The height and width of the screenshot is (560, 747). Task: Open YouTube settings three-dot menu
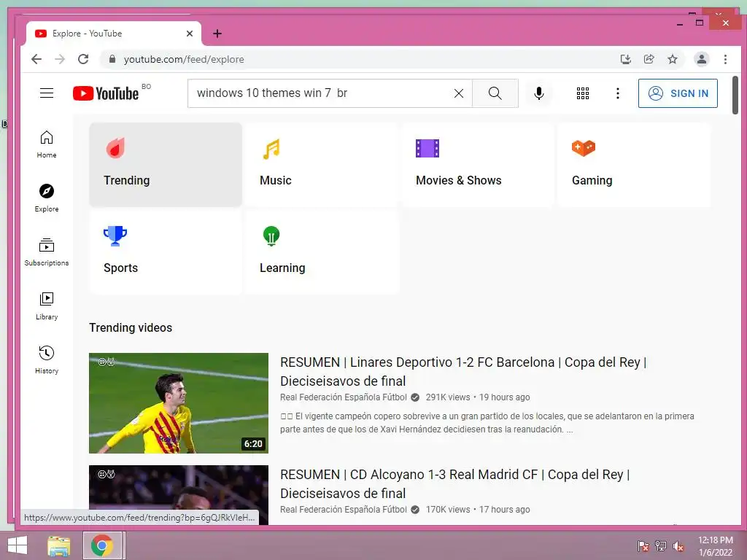click(x=617, y=93)
